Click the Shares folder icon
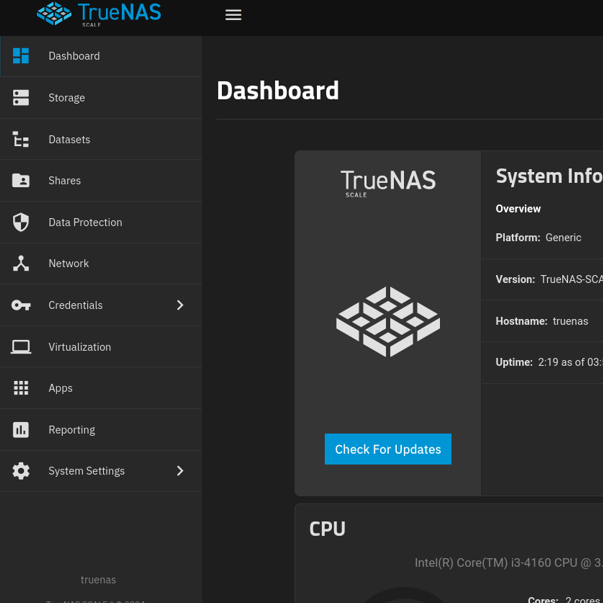 point(21,181)
